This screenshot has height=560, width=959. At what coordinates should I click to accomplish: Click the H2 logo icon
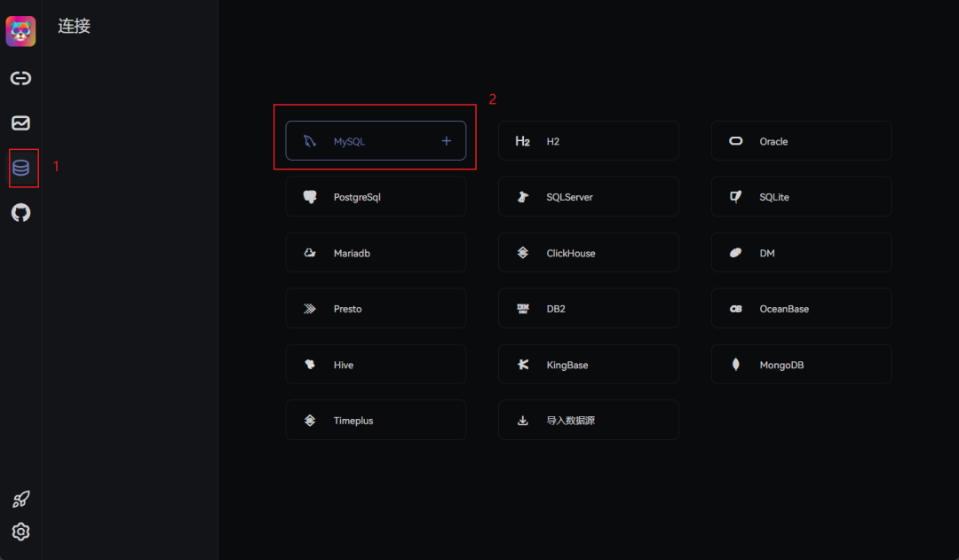pos(522,141)
